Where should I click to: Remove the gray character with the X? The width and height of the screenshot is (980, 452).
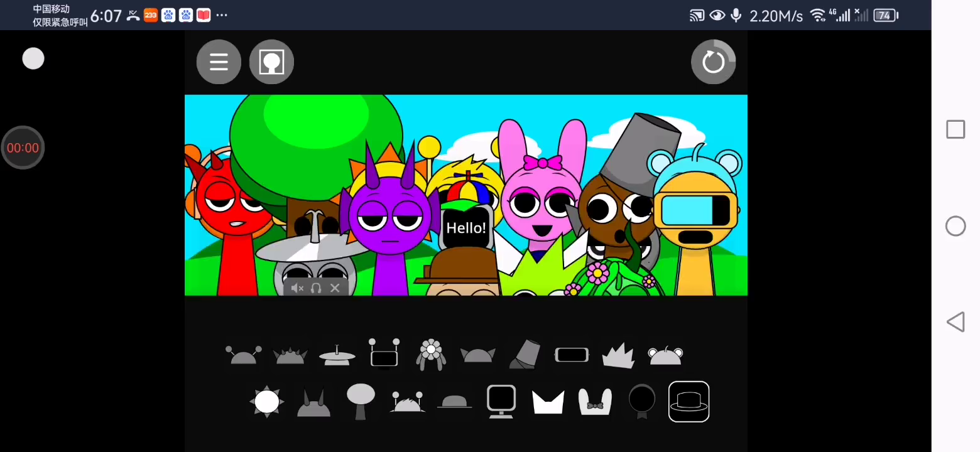tap(335, 288)
